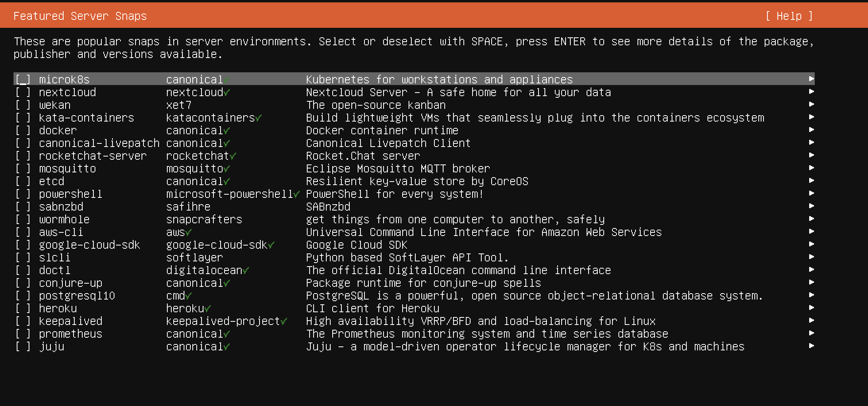The width and height of the screenshot is (868, 406).
Task: Expand details arrow on the docker row
Action: pyautogui.click(x=811, y=130)
